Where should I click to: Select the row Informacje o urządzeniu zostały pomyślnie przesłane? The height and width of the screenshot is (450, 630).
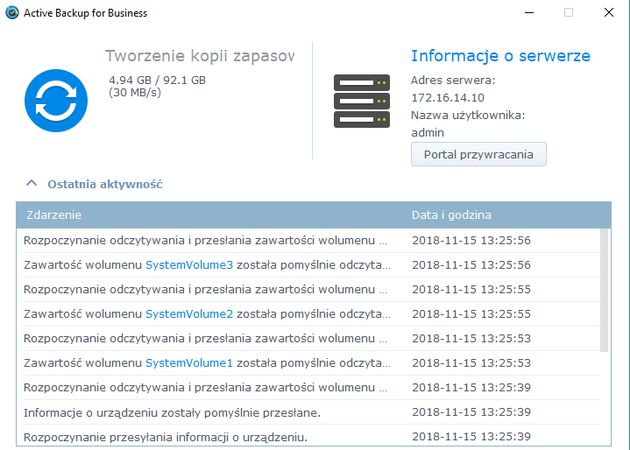(311, 412)
